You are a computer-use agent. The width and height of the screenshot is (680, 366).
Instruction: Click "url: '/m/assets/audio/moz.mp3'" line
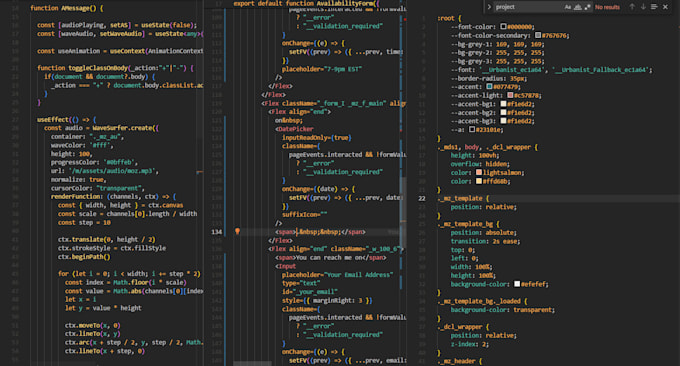click(105, 171)
